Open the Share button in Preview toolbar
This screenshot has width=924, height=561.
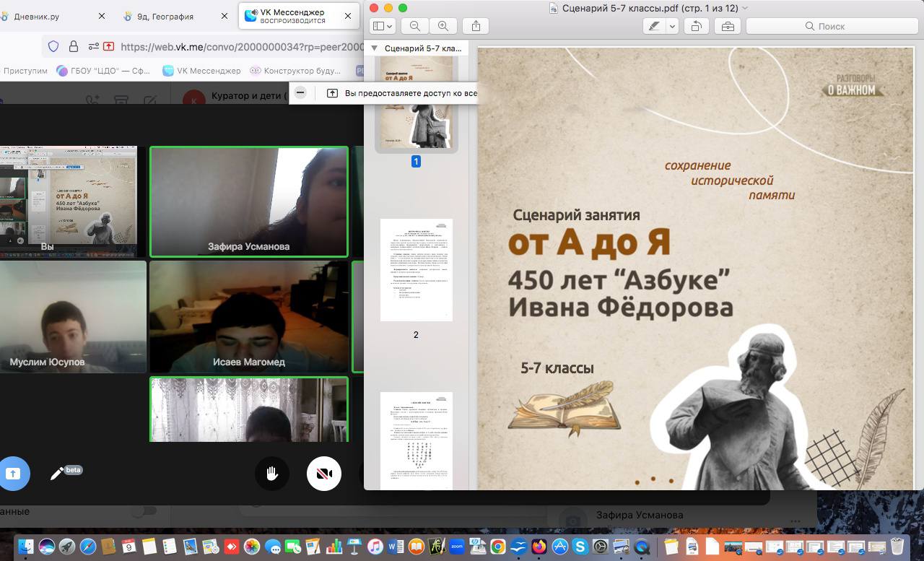[x=476, y=26]
